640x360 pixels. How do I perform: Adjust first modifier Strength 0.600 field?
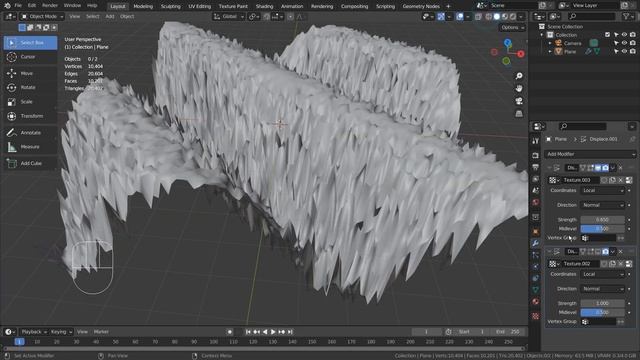(602, 220)
